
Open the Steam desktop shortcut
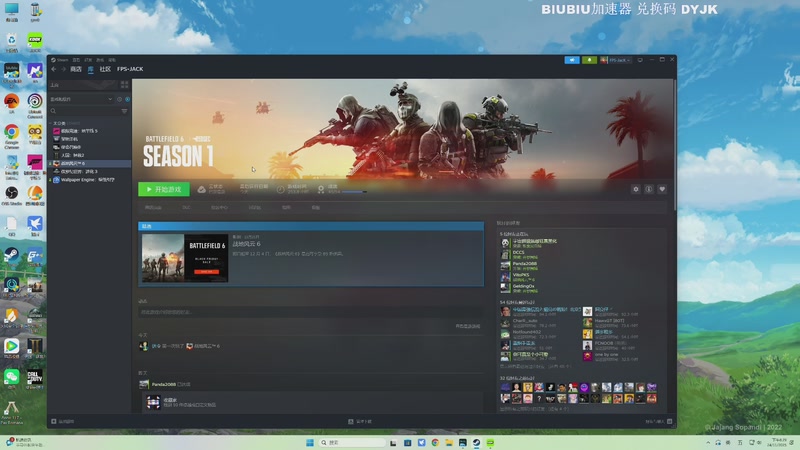tap(11, 256)
